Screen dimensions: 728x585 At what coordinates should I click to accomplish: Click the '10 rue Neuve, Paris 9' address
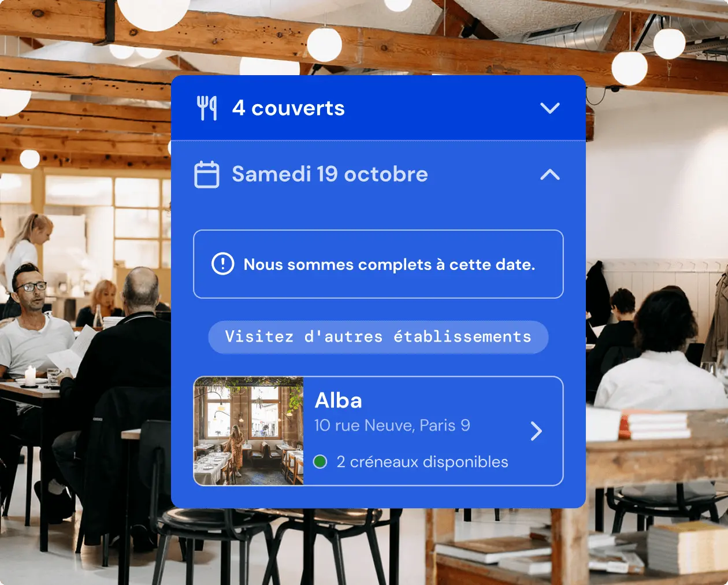[x=392, y=425]
